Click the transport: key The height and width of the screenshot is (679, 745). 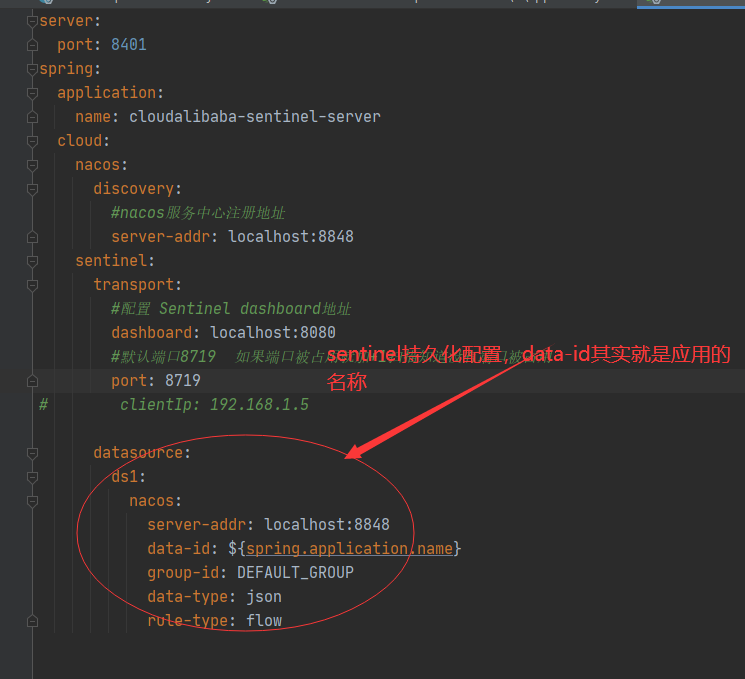137,285
